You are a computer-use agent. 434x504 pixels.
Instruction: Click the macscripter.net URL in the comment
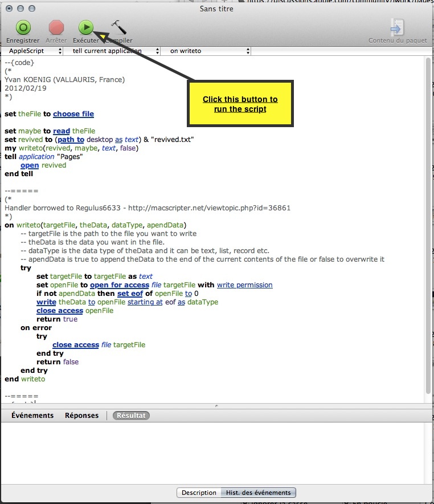click(209, 208)
